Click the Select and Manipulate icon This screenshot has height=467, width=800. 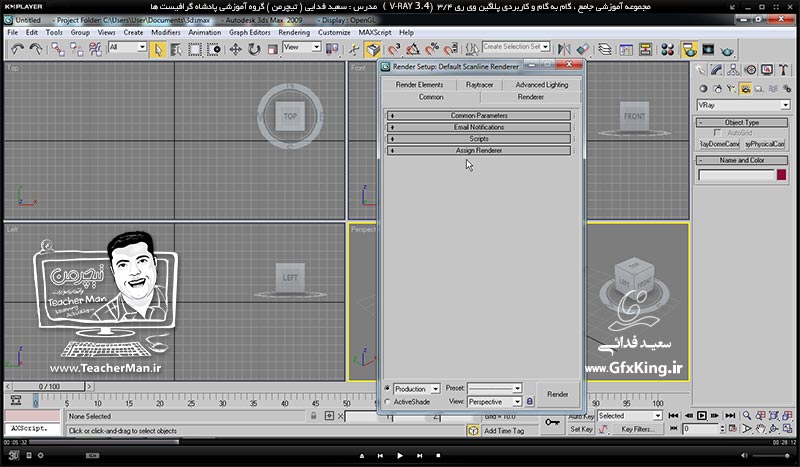[354, 49]
